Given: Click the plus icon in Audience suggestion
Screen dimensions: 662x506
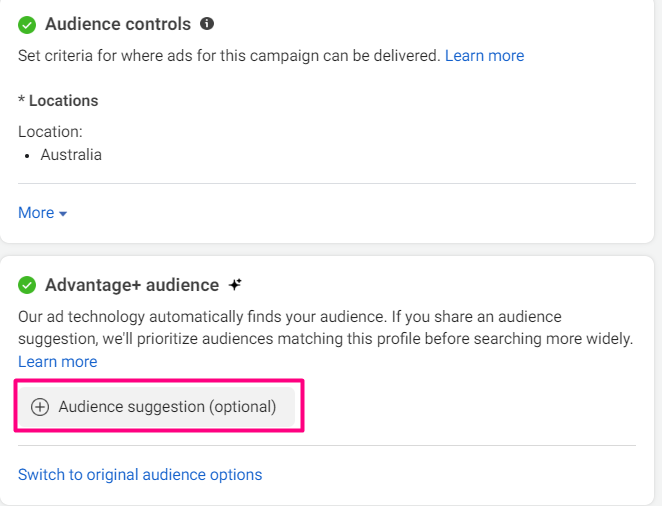Looking at the screenshot, I should pyautogui.click(x=40, y=407).
